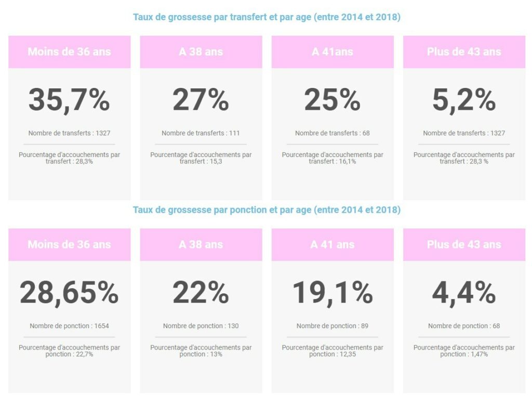Select 'A 38 ans' header in ponction section
532x402 pixels.
201,244
